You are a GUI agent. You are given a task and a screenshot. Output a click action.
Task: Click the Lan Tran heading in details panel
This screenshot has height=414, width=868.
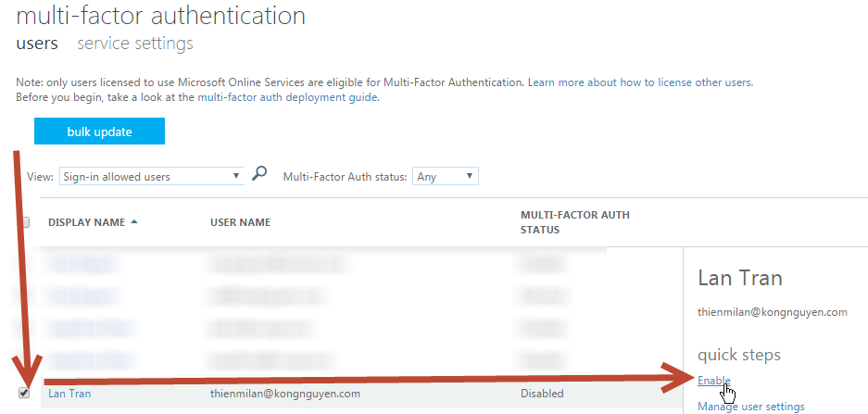[x=740, y=278]
